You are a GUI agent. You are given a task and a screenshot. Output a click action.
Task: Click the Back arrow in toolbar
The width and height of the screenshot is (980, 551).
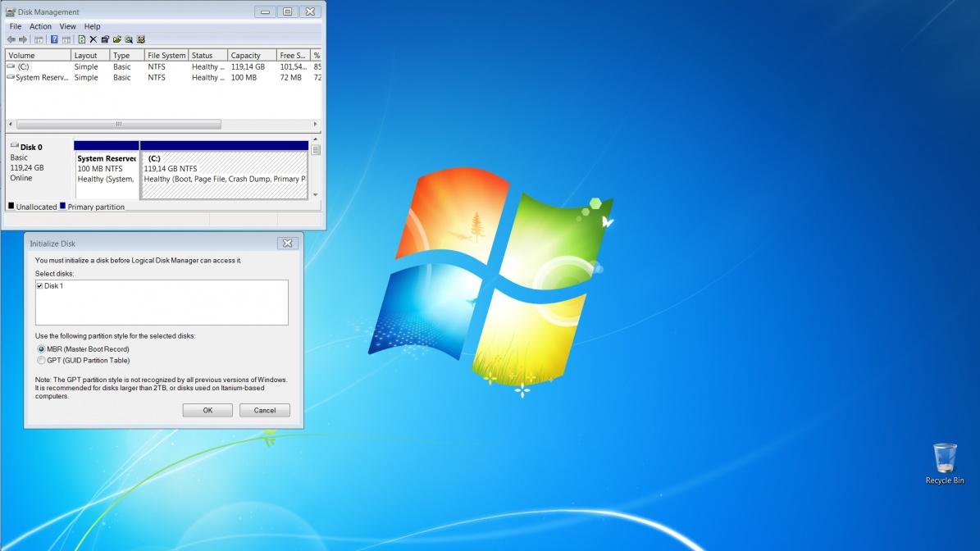pyautogui.click(x=11, y=39)
